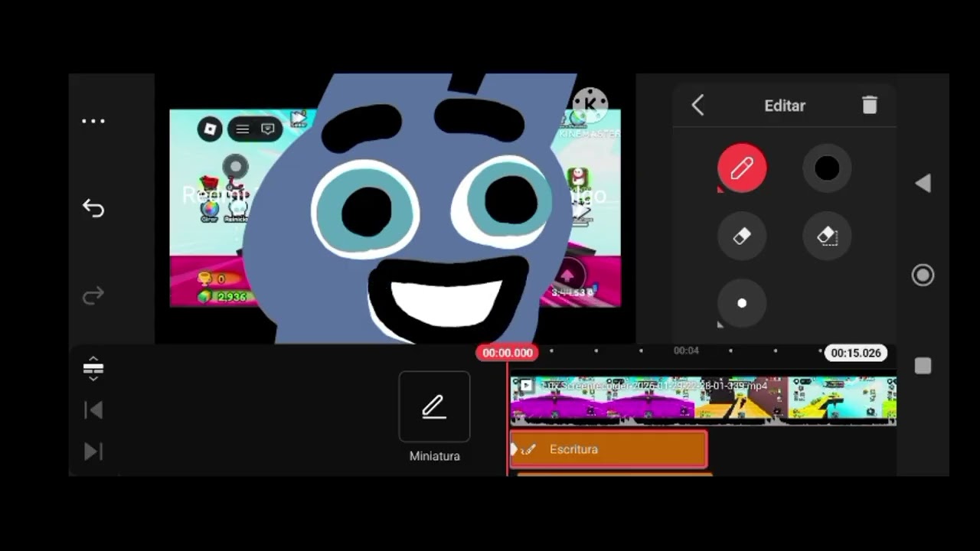
Task: Select the main video clip in timeline
Action: tap(703, 399)
